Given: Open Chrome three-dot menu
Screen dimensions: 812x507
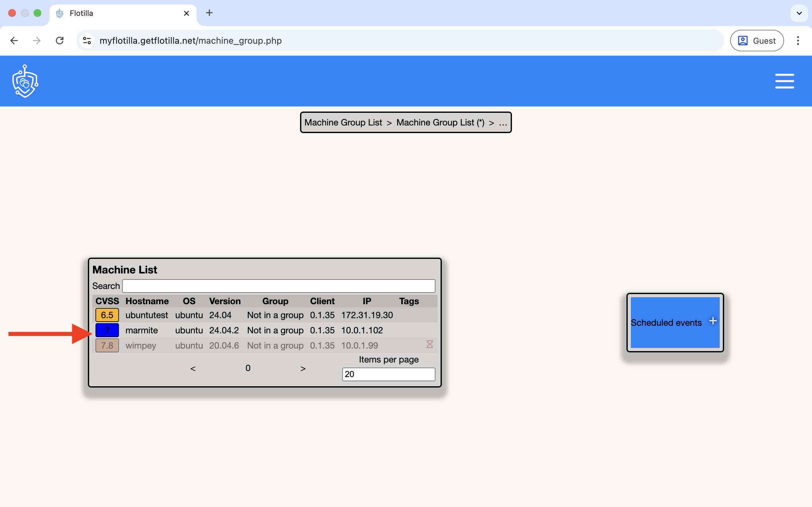Looking at the screenshot, I should 798,41.
